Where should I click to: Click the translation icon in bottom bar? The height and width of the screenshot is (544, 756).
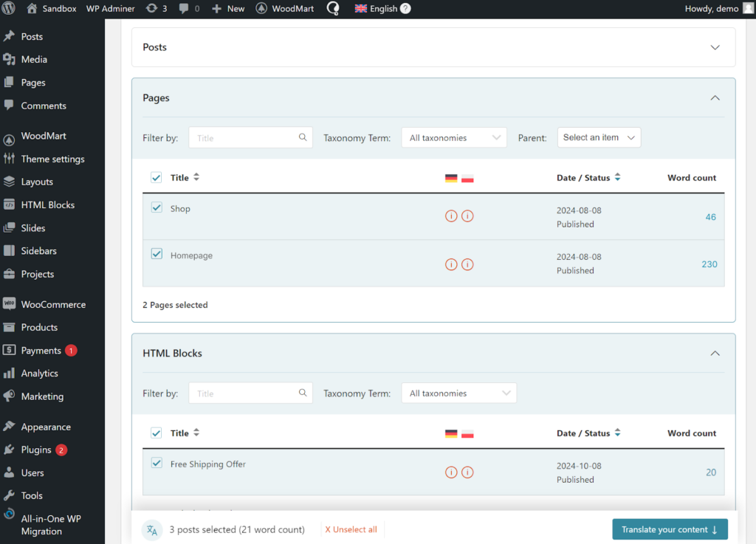click(x=152, y=530)
